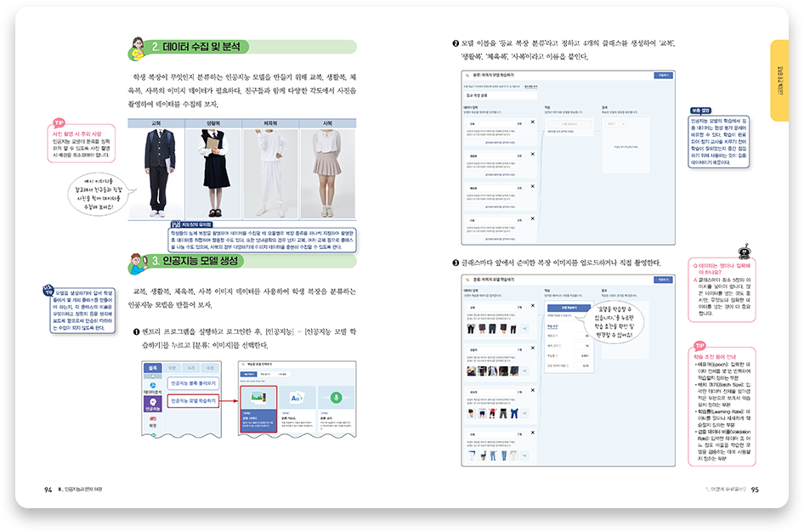Show more 체육복 images via its +2 tile
The width and height of the screenshot is (804, 532).
coord(524,413)
